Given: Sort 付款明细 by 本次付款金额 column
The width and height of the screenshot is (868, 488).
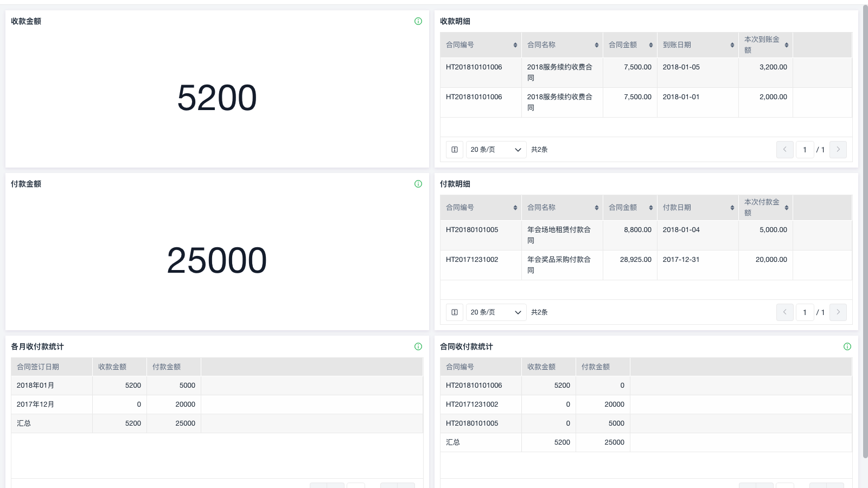Looking at the screenshot, I should tap(787, 208).
